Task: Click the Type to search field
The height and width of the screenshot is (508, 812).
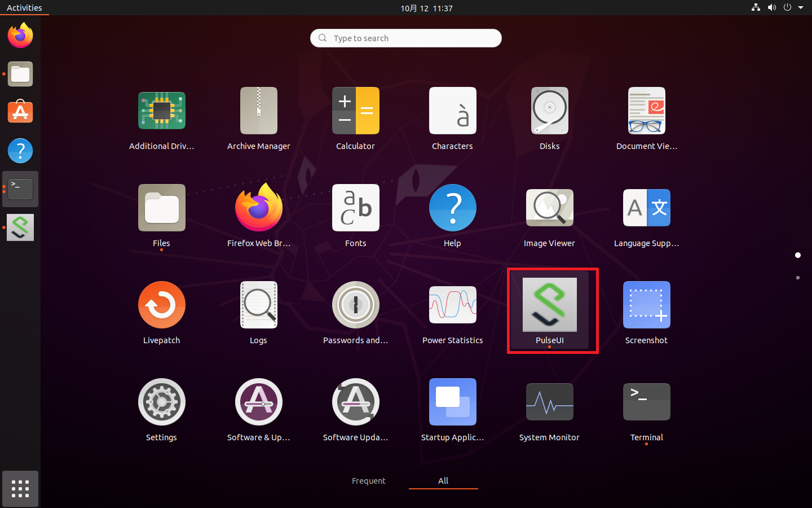Action: click(406, 38)
